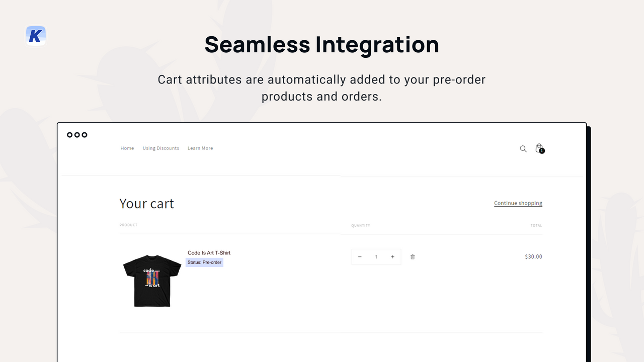Click the blue K app logo
The height and width of the screenshot is (362, 644).
tap(35, 35)
